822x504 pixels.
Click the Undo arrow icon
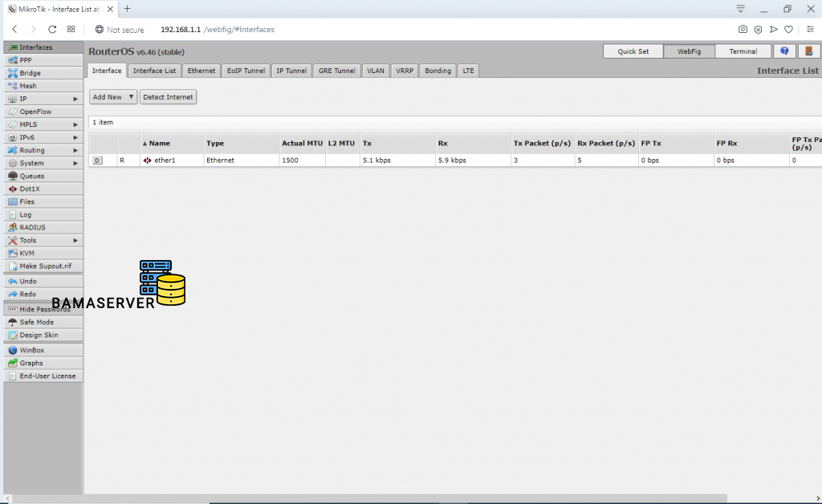13,282
